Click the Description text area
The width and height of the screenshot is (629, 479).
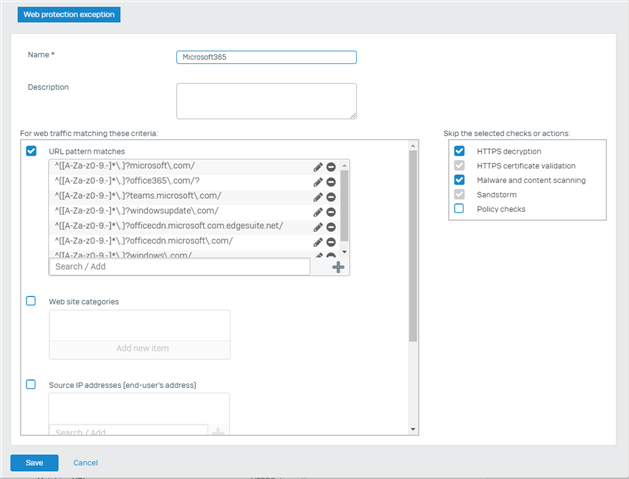coord(265,100)
